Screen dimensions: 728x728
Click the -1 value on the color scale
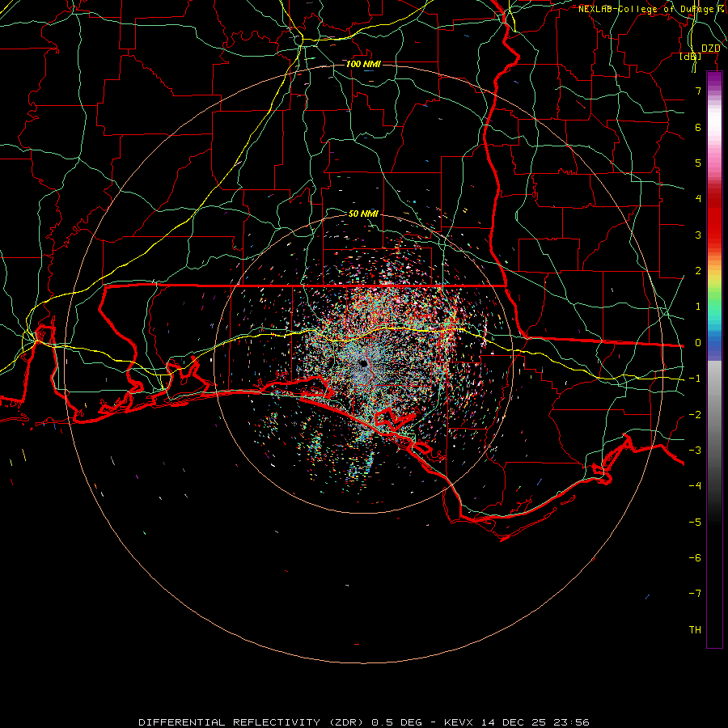pyautogui.click(x=695, y=379)
